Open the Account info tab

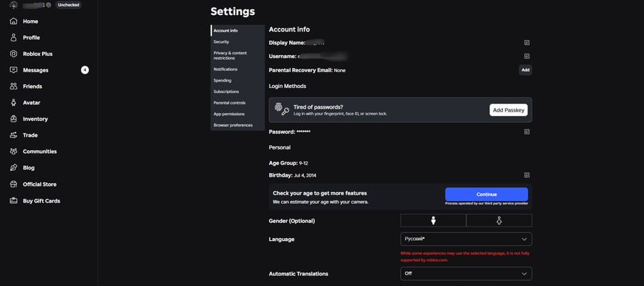(238, 31)
